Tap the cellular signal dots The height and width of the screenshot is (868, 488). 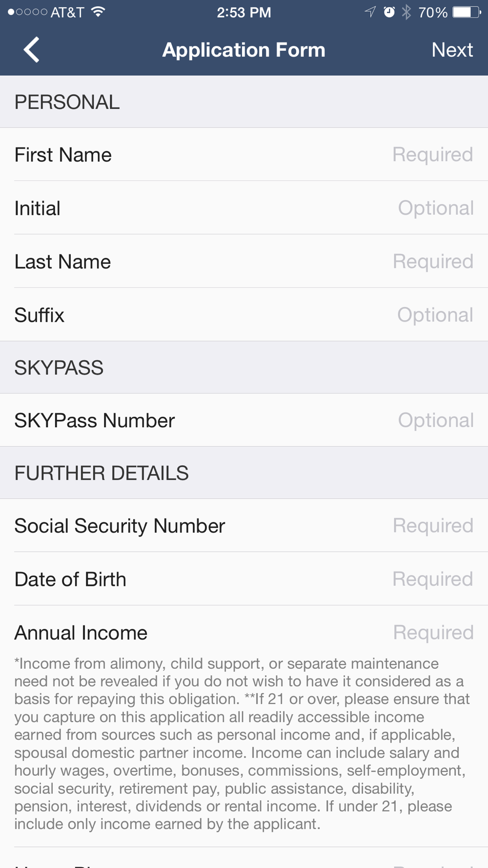(27, 12)
